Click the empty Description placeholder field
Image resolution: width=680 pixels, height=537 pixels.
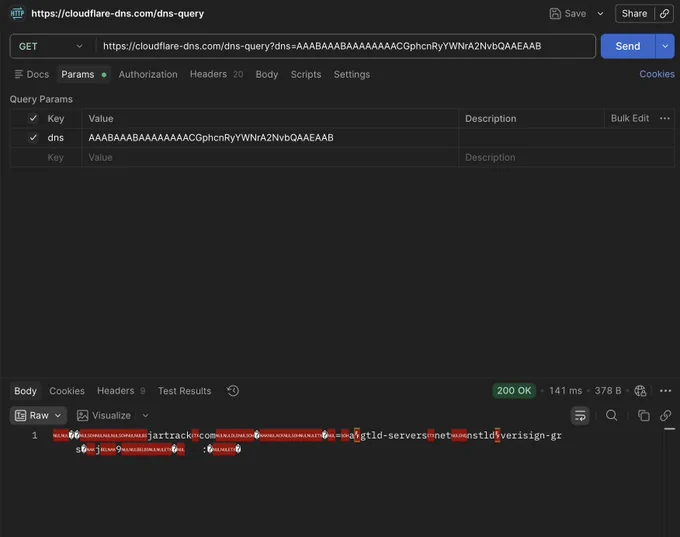tap(566, 157)
